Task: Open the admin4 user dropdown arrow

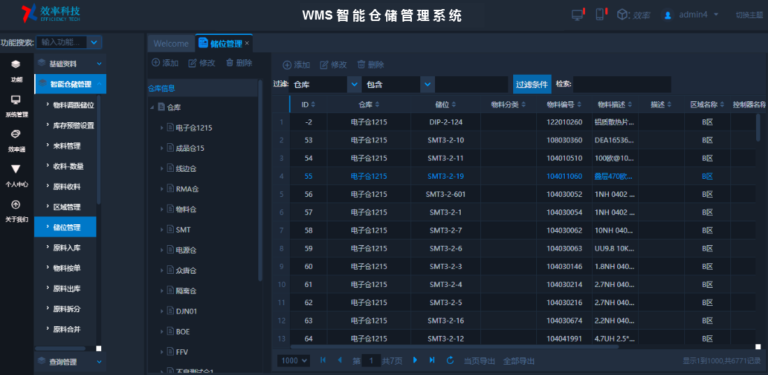Action: (x=716, y=14)
